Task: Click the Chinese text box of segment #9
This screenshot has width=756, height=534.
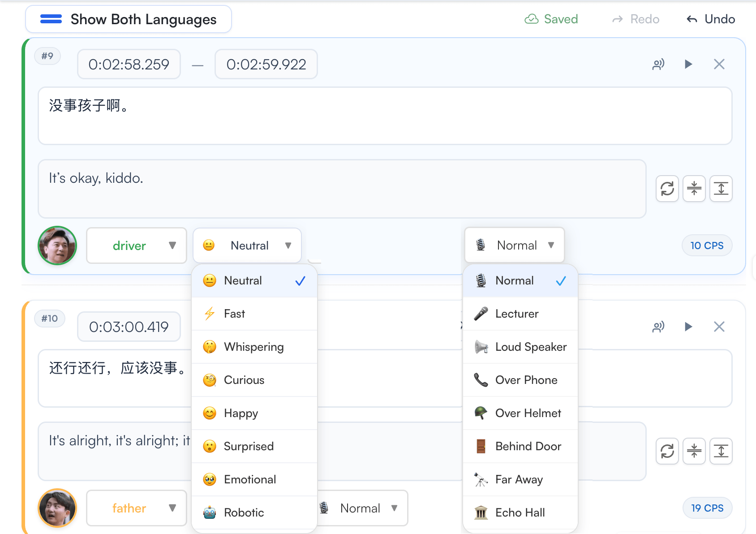Action: pyautogui.click(x=385, y=116)
